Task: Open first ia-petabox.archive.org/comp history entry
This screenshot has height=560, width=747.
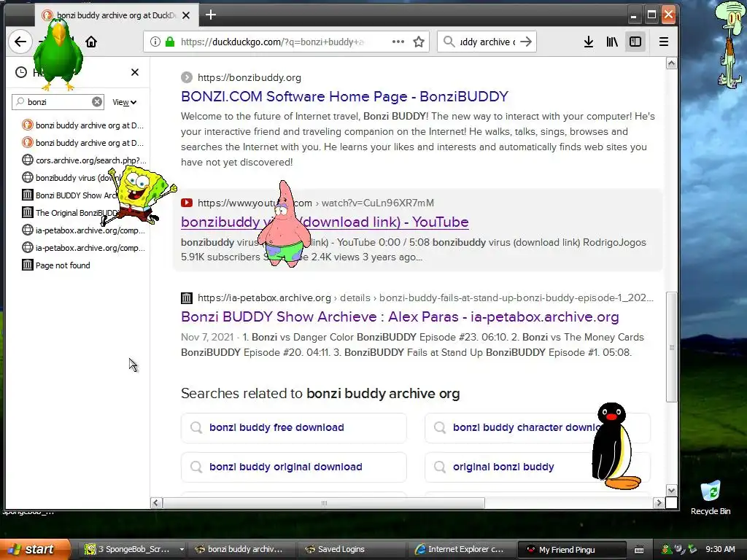Action: 83,230
